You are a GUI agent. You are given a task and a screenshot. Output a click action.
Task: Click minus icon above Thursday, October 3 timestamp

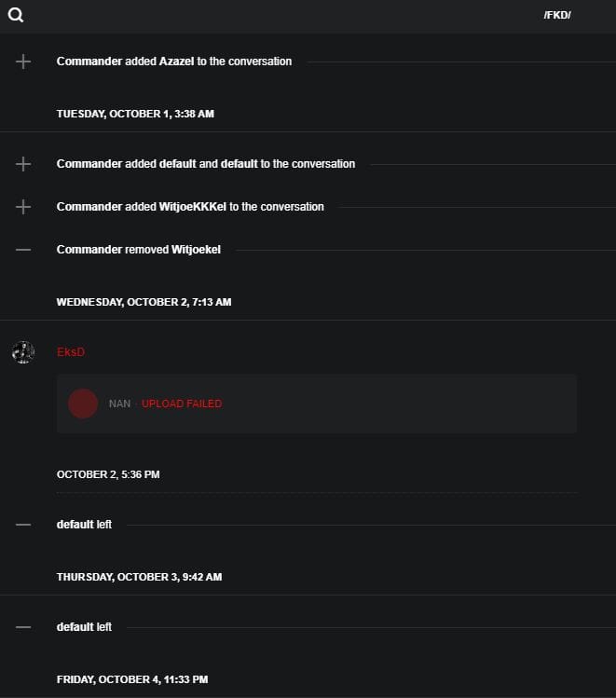pos(23,525)
